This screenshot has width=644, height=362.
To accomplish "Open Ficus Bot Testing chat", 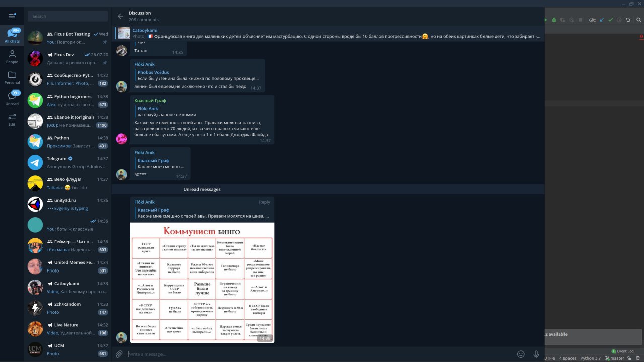I will (x=68, y=38).
